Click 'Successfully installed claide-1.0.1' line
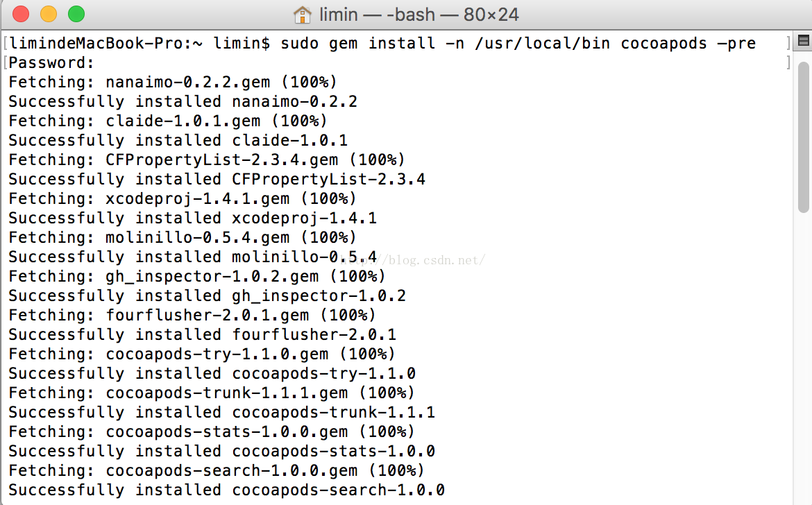The width and height of the screenshot is (812, 505). [x=178, y=141]
